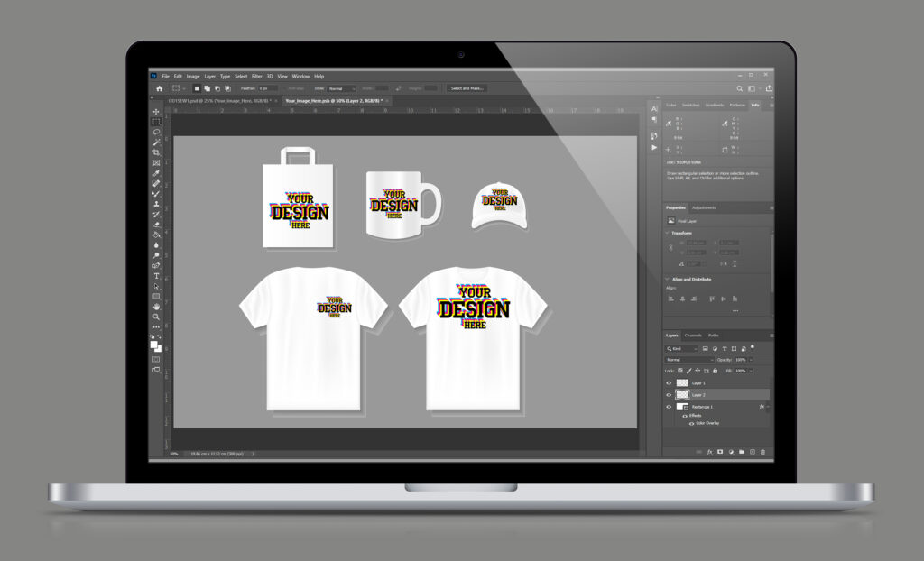Click the Home icon in options bar
Image resolution: width=924 pixels, height=561 pixels.
159,88
